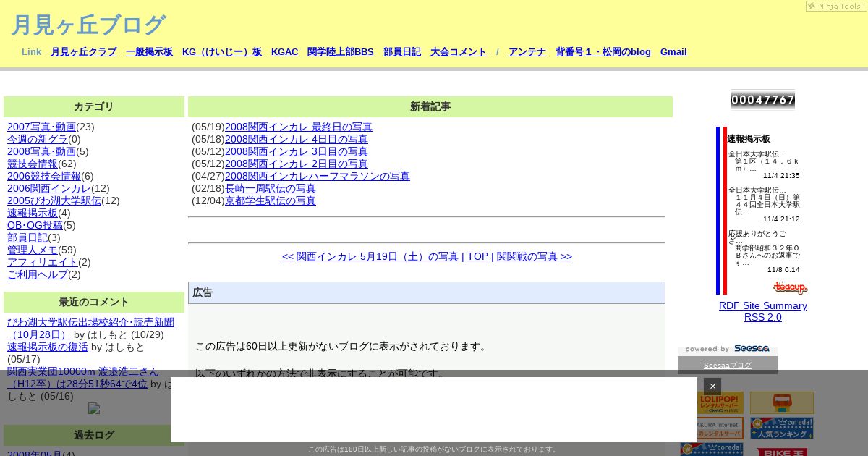Screen dimensions: 868x456
Task: Open the KGAC link
Action: (x=284, y=52)
